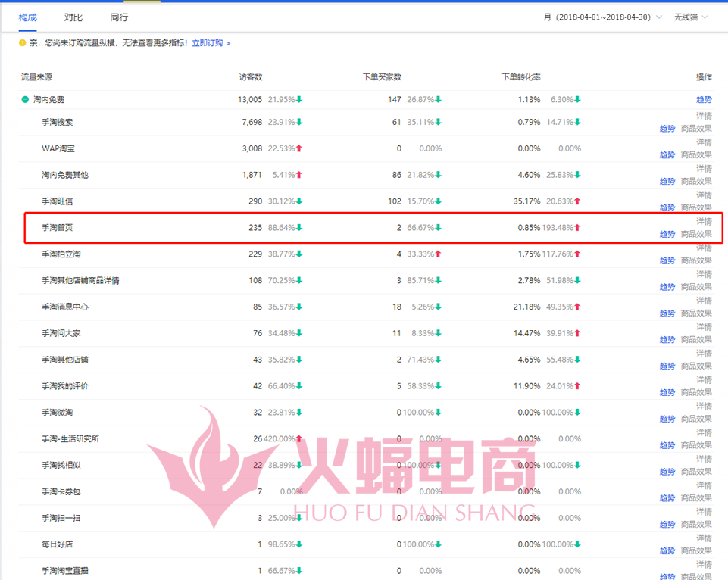Click the yellow notice icon beside 亲
The width and height of the screenshot is (728, 580).
point(23,44)
